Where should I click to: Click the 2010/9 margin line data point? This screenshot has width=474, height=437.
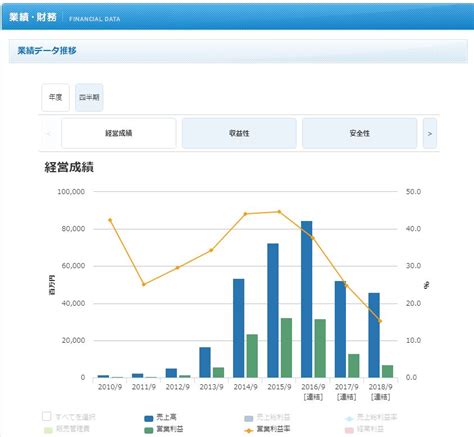pos(110,220)
